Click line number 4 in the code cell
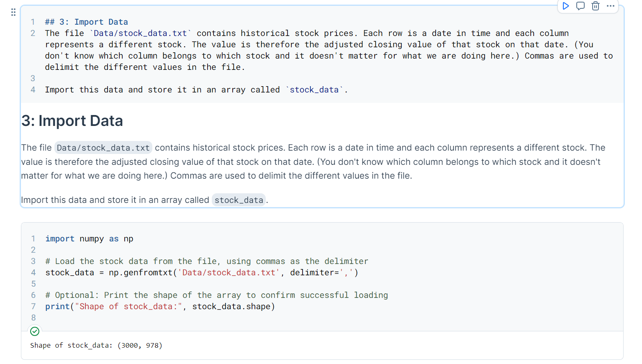Viewport: 642px width, 364px height. pyautogui.click(x=33, y=272)
